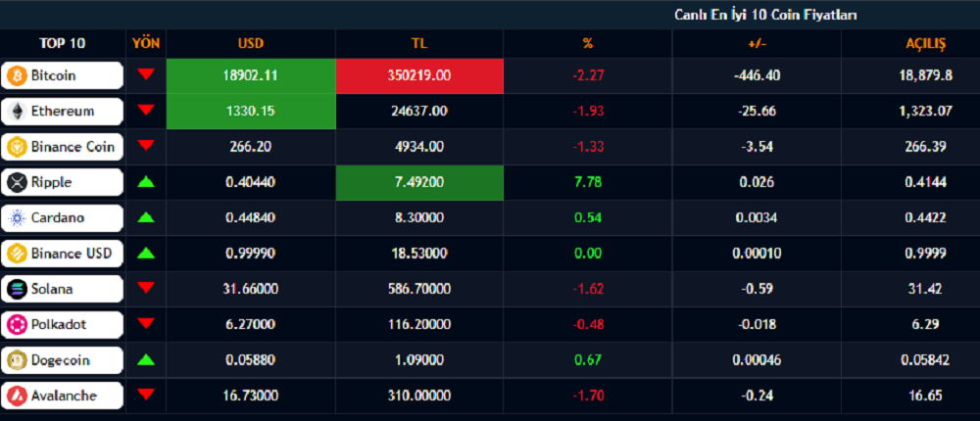The image size is (980, 421).
Task: Open the Dogecoin coin name label
Action: (x=61, y=360)
